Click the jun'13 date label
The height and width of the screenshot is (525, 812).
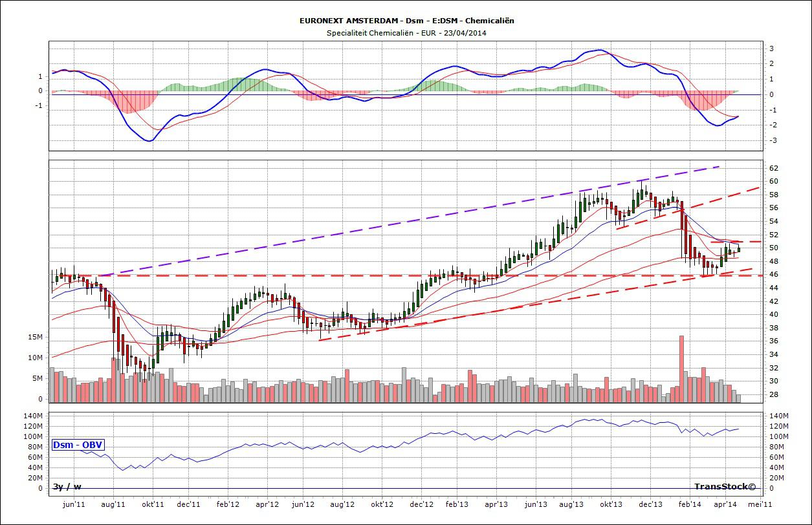tap(536, 504)
